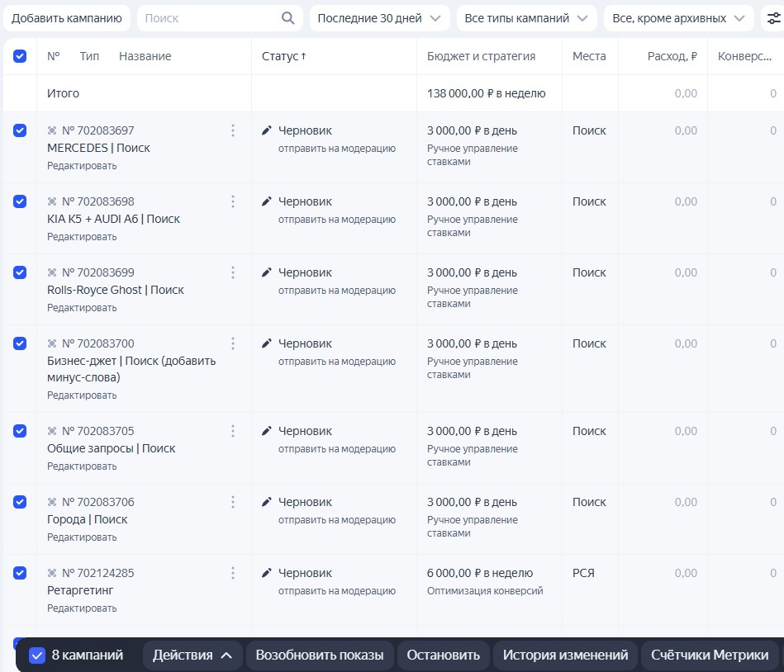Uncheck the Города | Поиск campaign checkbox

pos(20,502)
